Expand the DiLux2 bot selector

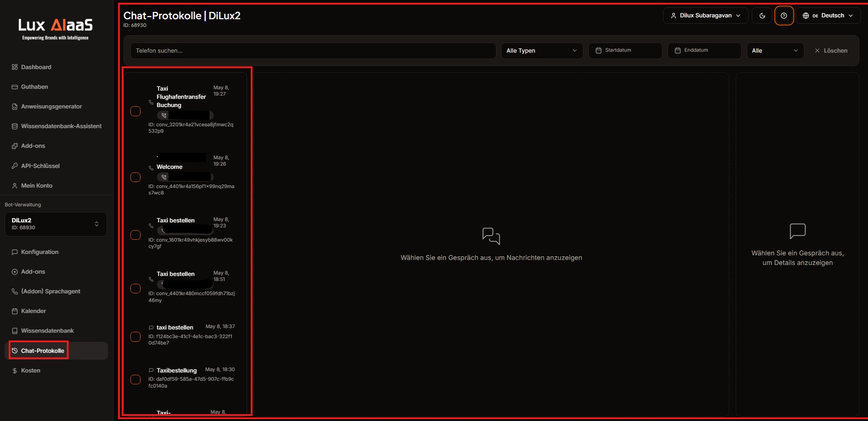(56, 224)
